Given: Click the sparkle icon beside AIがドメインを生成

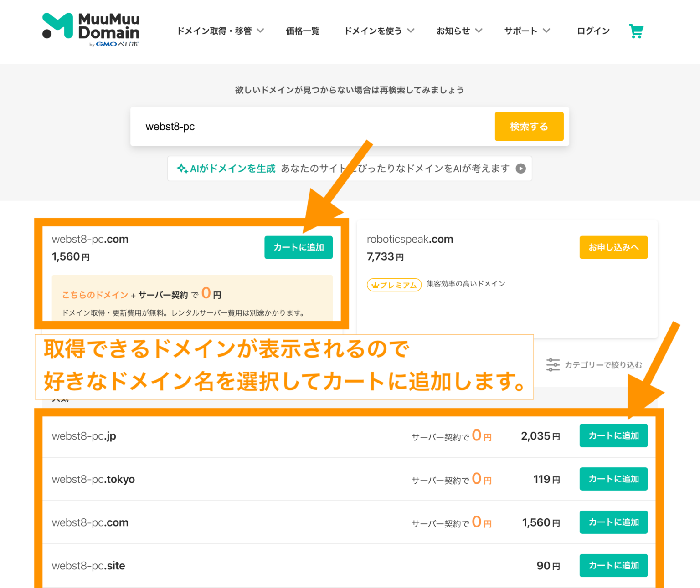Looking at the screenshot, I should coord(182,168).
